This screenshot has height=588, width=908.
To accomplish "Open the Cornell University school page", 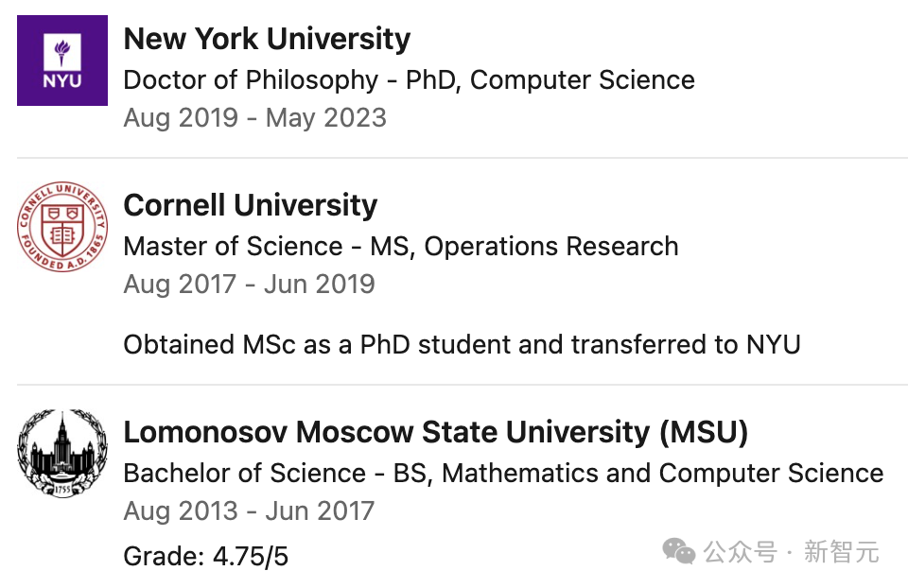I will pos(251,205).
